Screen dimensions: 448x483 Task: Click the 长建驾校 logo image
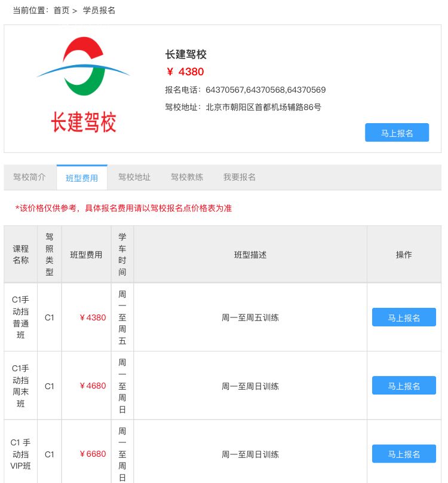tap(84, 84)
